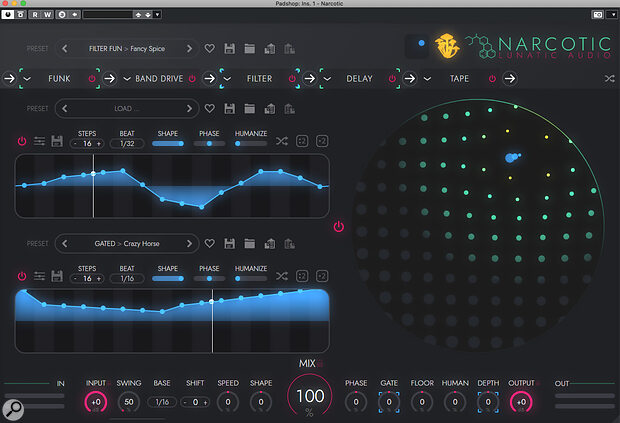
Task: Adjust the SHAPE slider of 1/32 sequencer
Action: coord(168,144)
